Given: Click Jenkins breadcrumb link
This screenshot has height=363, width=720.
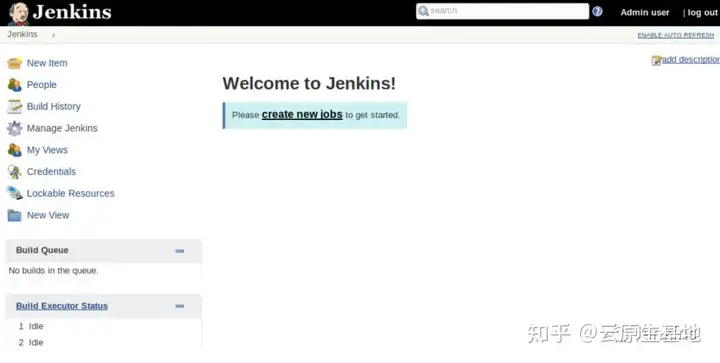Looking at the screenshot, I should pyautogui.click(x=22, y=34).
